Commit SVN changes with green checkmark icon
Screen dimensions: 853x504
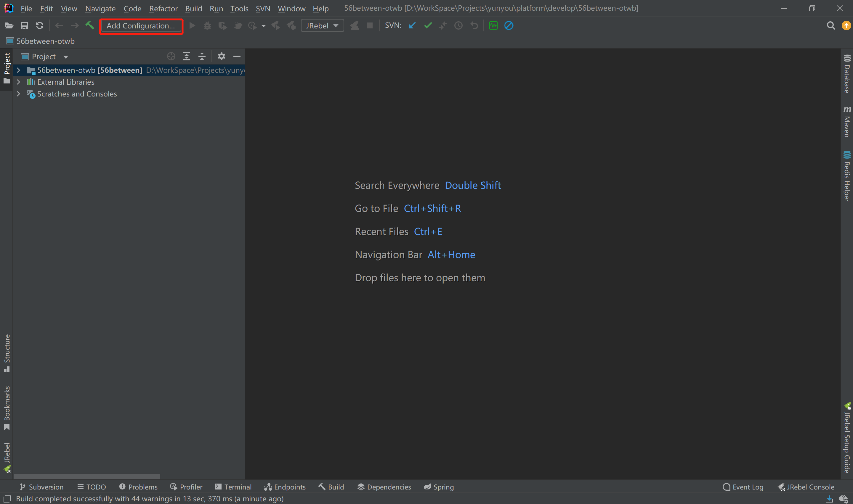click(x=428, y=25)
